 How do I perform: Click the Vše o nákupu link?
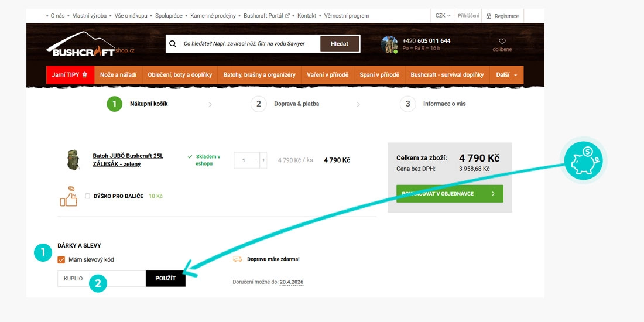tap(131, 16)
